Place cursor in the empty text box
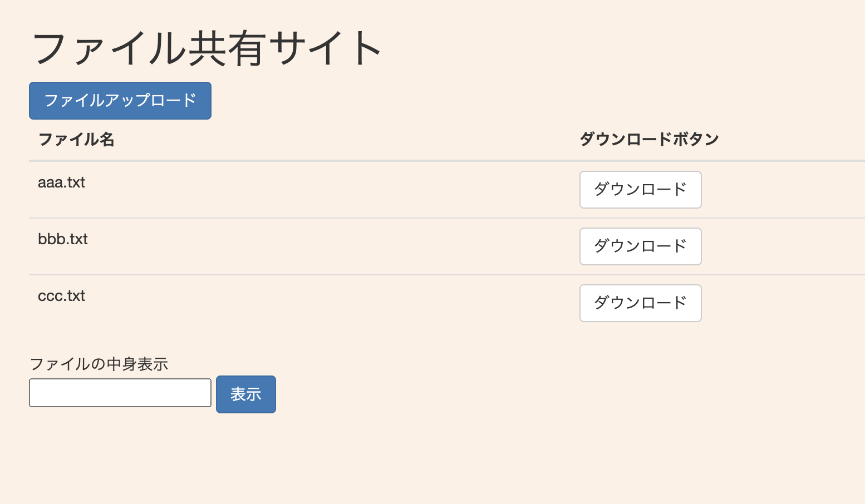This screenshot has height=504, width=865. click(x=120, y=393)
